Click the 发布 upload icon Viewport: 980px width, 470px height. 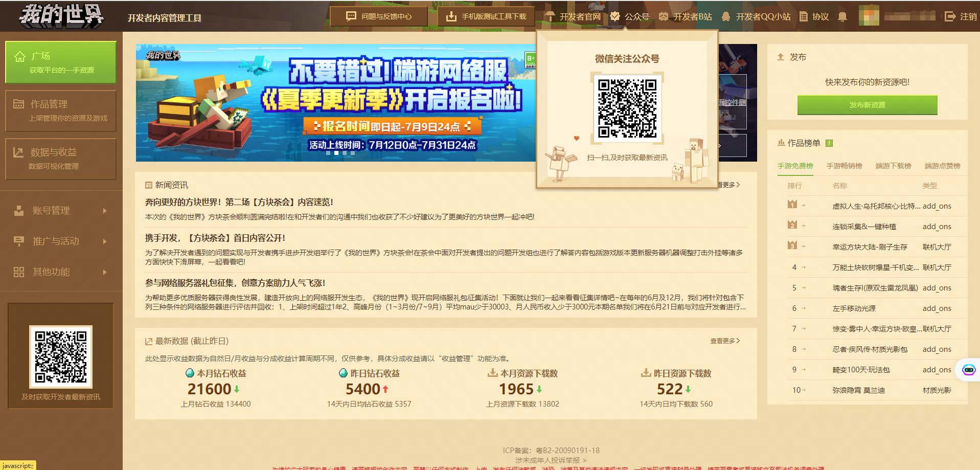[781, 57]
